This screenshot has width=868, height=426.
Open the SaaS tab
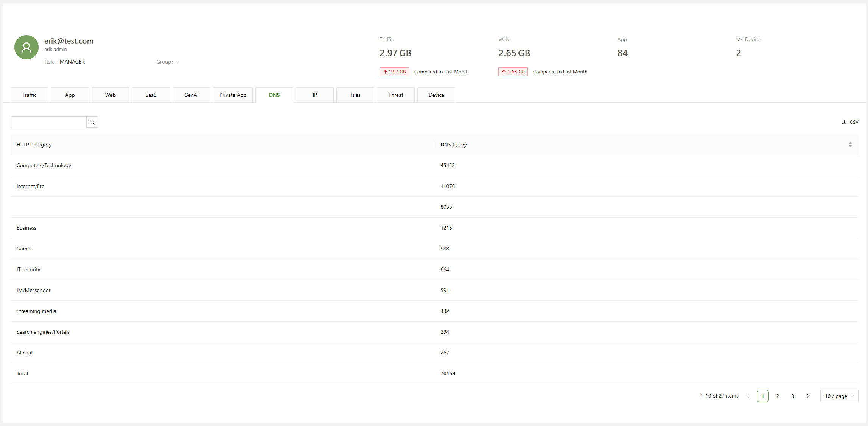click(151, 95)
